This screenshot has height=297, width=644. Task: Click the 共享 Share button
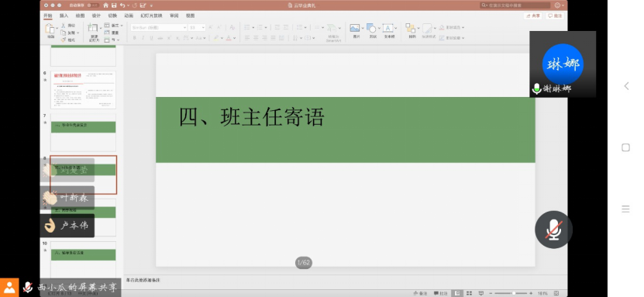(533, 16)
